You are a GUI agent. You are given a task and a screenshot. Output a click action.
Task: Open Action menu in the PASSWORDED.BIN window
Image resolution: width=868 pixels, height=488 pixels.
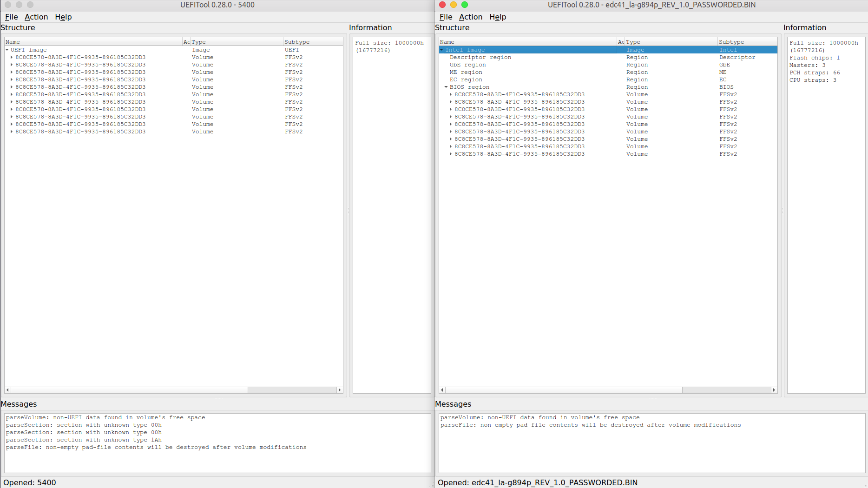click(x=471, y=17)
